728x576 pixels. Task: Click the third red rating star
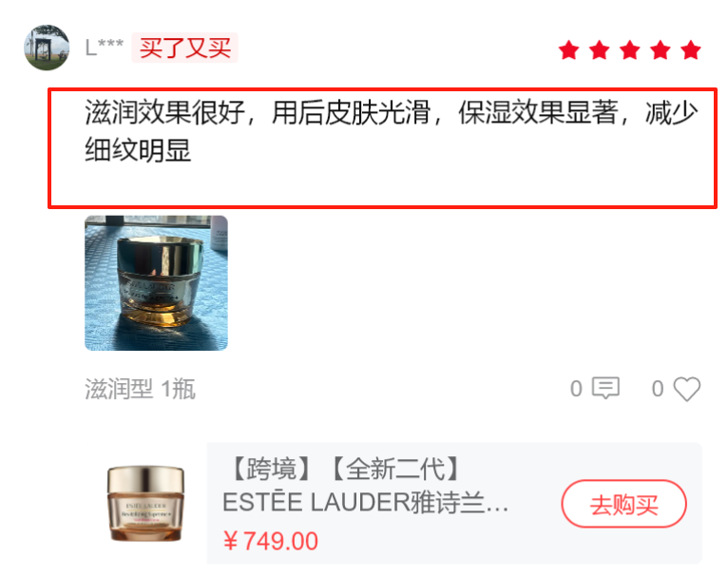[x=629, y=49]
